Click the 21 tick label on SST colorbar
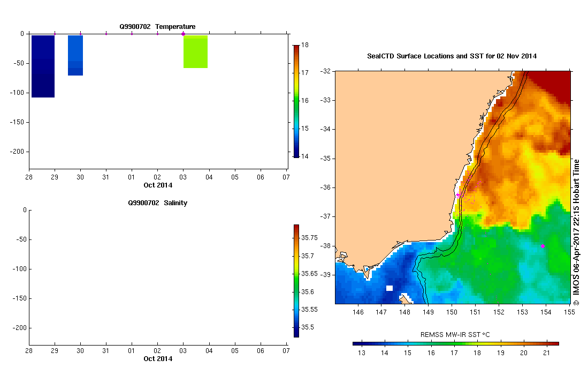Image resolution: width=588 pixels, height=375 pixels. click(546, 353)
